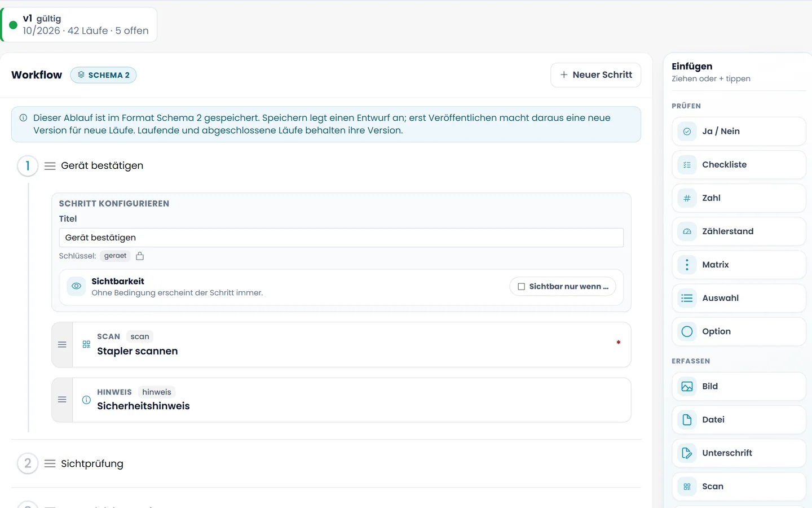Click the 'geraet' key tag
812x508 pixels.
[115, 256]
